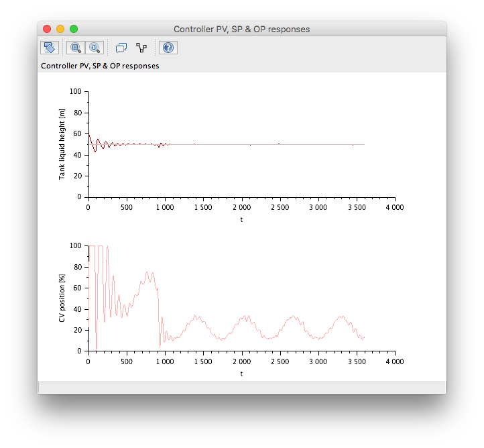Click CV position curve peak near t=1 400
This screenshot has height=448, width=484.
[x=195, y=316]
